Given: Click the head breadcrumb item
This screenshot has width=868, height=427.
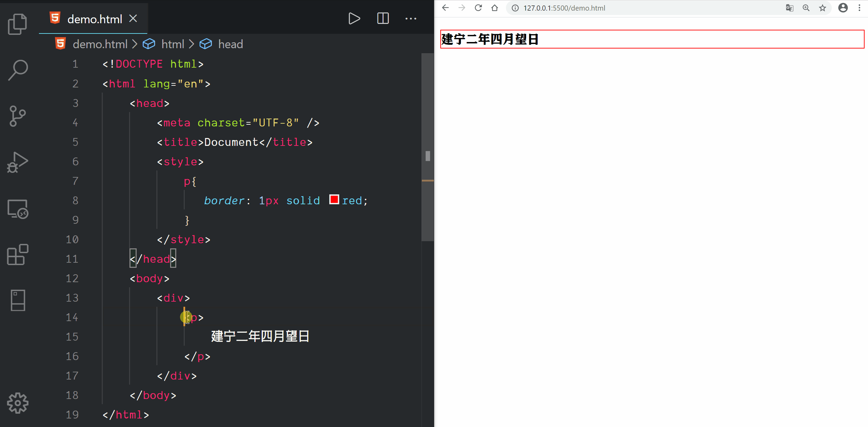Looking at the screenshot, I should [x=230, y=44].
